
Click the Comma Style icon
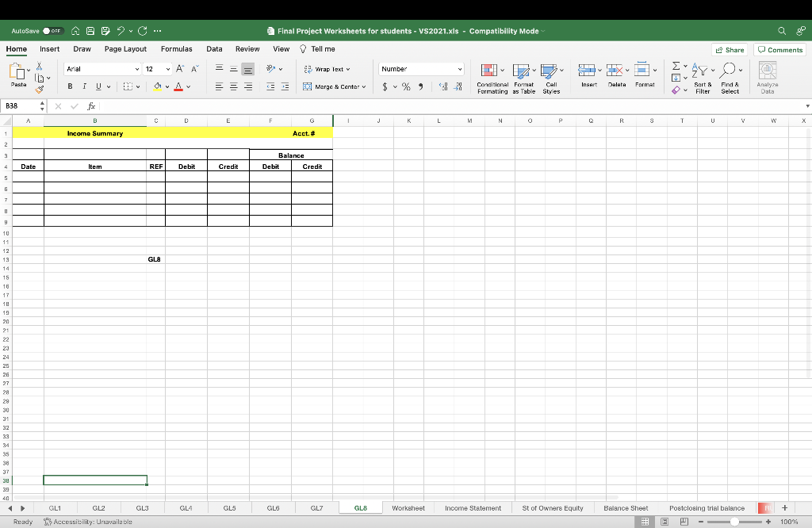[420, 86]
